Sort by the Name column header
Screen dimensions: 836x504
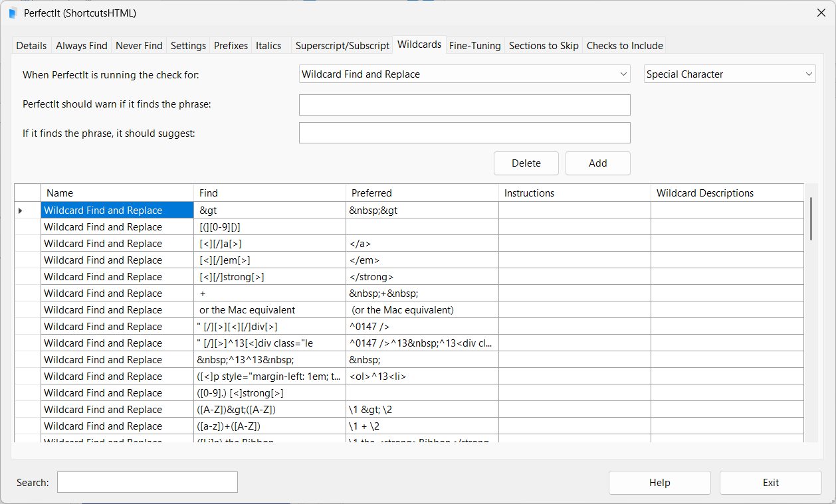(x=117, y=193)
